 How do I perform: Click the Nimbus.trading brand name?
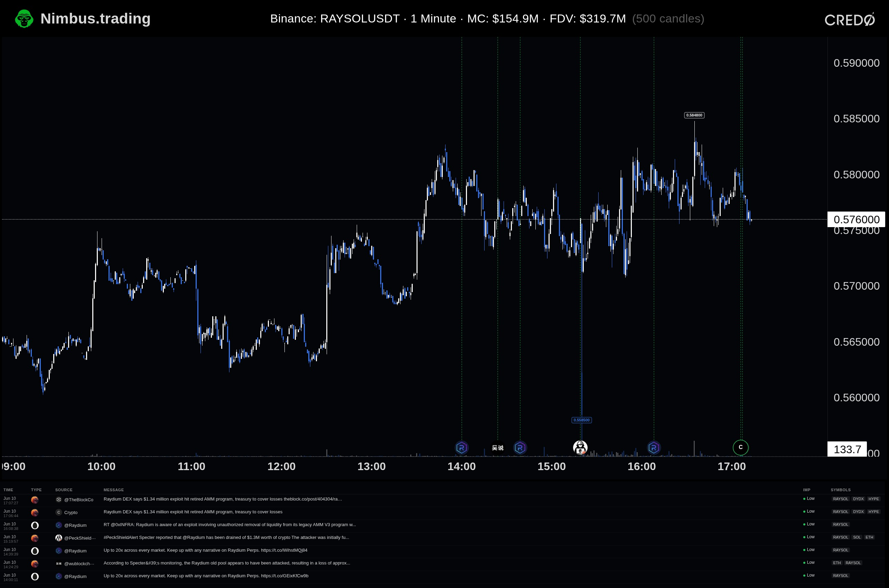click(x=96, y=18)
